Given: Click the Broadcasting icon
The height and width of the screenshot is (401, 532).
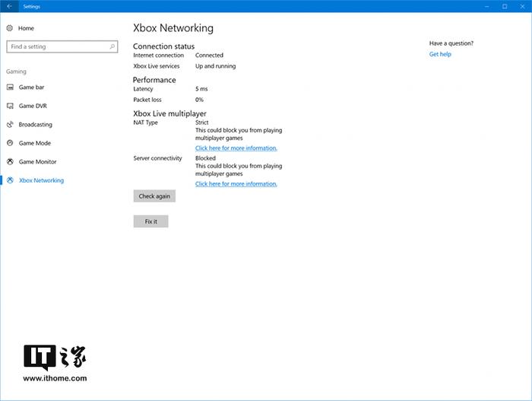Looking at the screenshot, I should coord(10,124).
